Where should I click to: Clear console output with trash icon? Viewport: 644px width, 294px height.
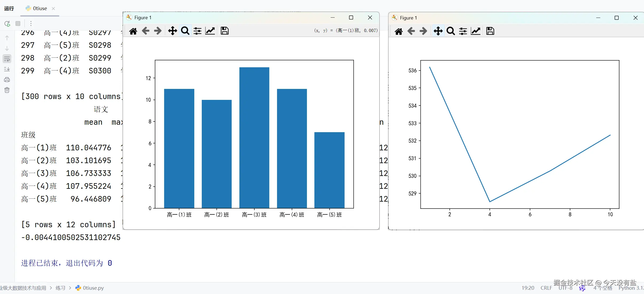[x=7, y=90]
